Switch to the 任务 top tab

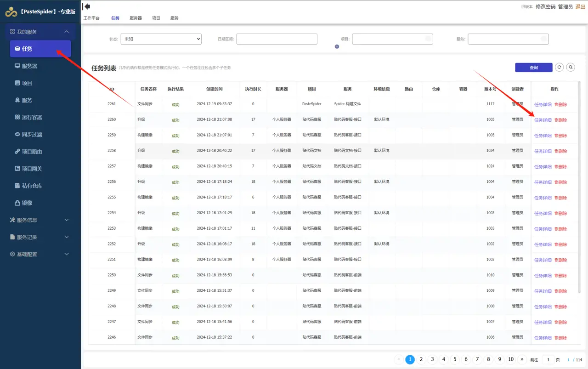pyautogui.click(x=115, y=18)
